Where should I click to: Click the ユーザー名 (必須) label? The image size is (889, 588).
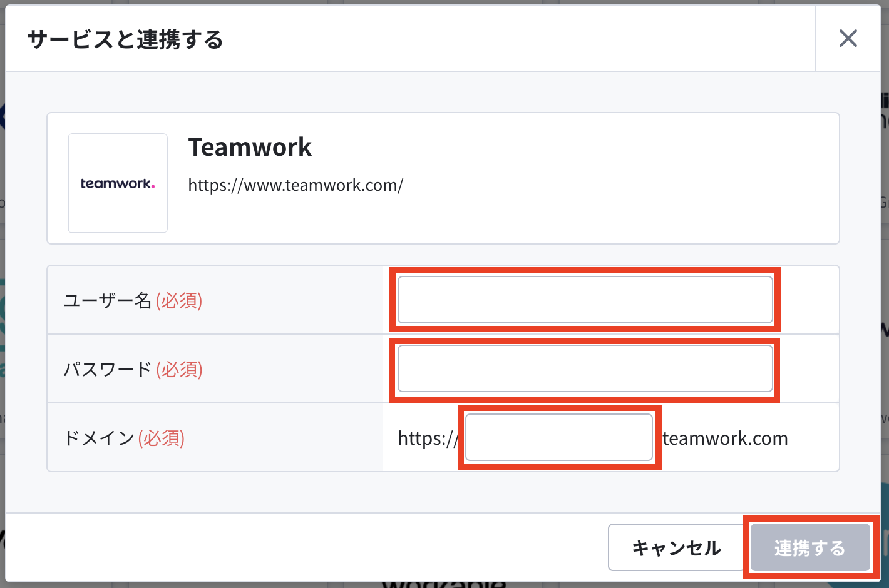133,300
